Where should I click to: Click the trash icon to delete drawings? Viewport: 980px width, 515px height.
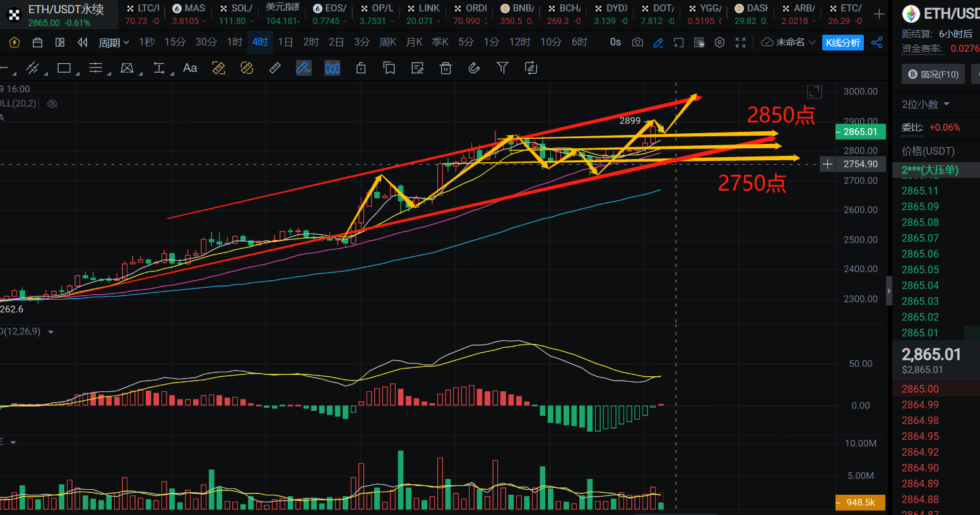click(446, 68)
